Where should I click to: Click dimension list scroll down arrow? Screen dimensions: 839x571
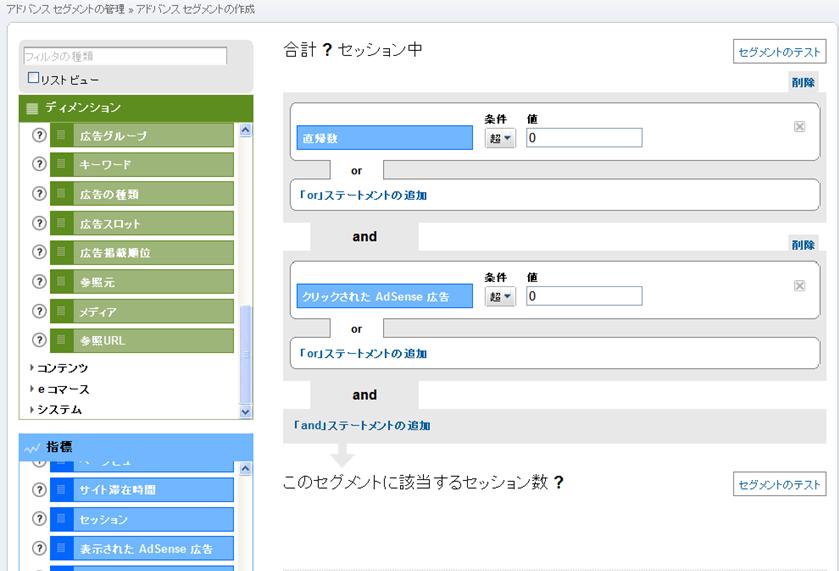point(246,412)
